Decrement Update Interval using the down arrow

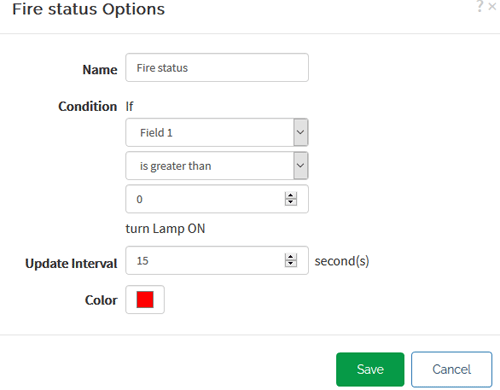pos(291,264)
